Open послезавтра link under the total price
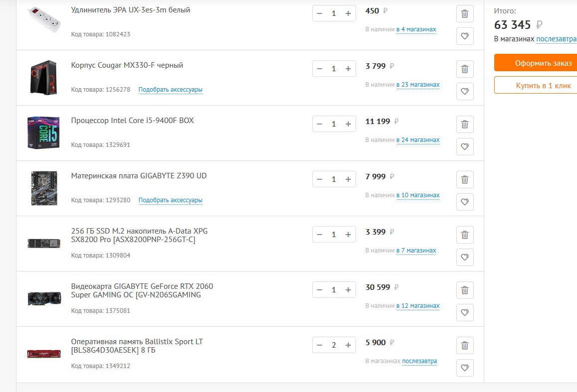 556,39
